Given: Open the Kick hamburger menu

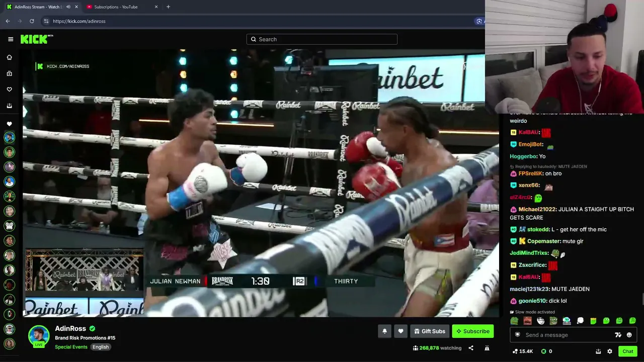Looking at the screenshot, I should point(11,39).
